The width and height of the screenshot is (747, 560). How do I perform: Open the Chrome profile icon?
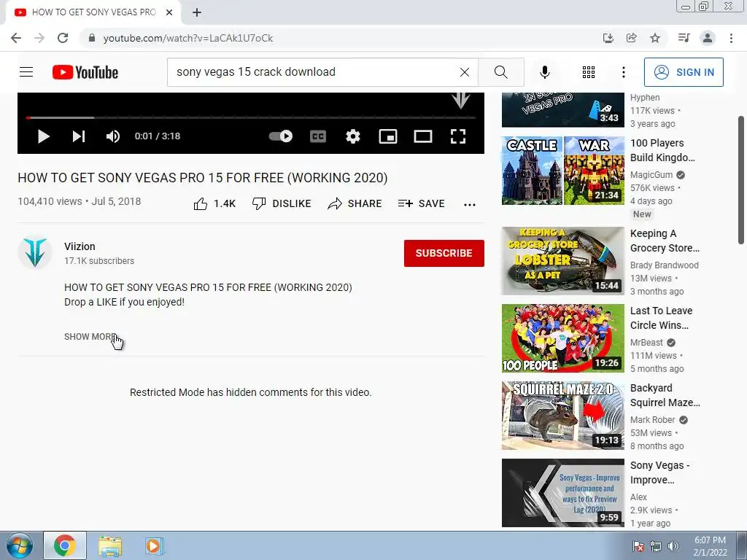(x=708, y=38)
